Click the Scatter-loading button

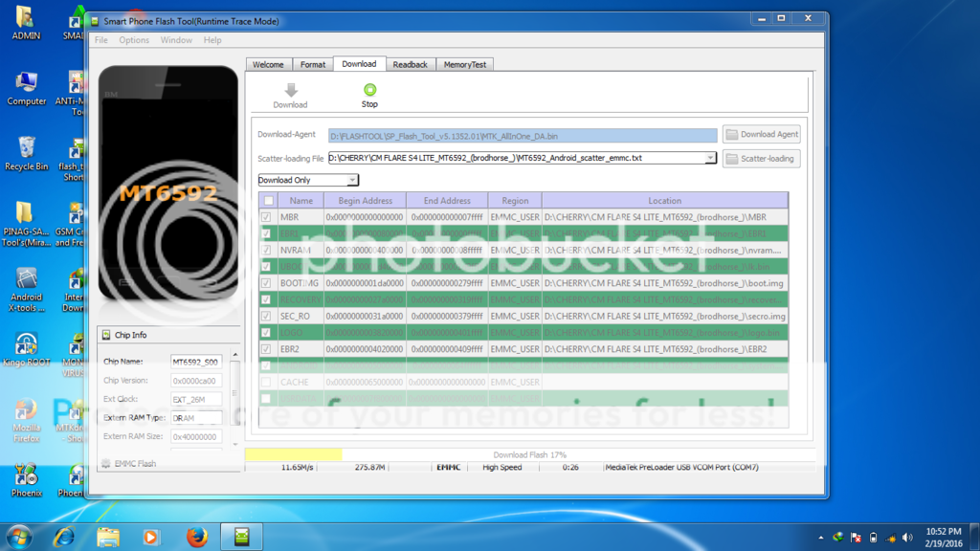point(761,158)
